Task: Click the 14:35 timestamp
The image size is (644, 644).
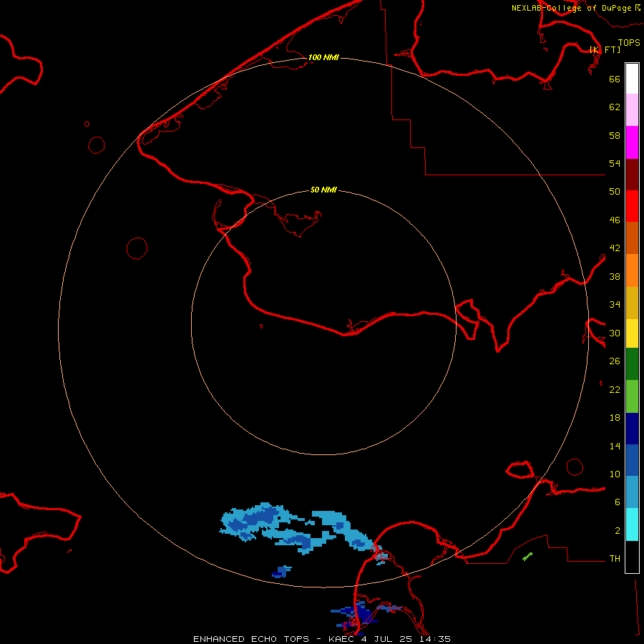Action: (x=435, y=639)
